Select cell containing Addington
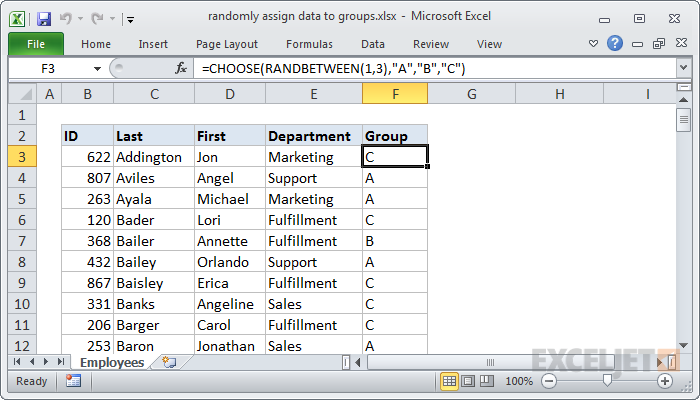Screen dimensions: 700x400 tap(154, 157)
